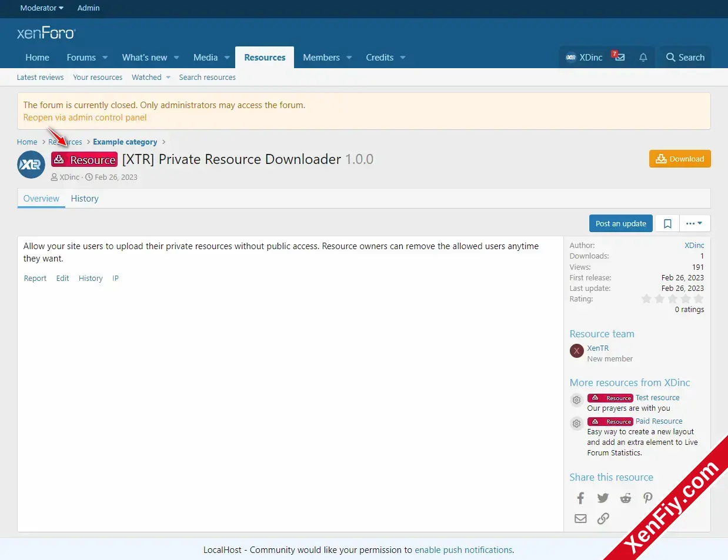
Task: Click the Resource prefix badge before Paid Resource
Action: pos(610,421)
